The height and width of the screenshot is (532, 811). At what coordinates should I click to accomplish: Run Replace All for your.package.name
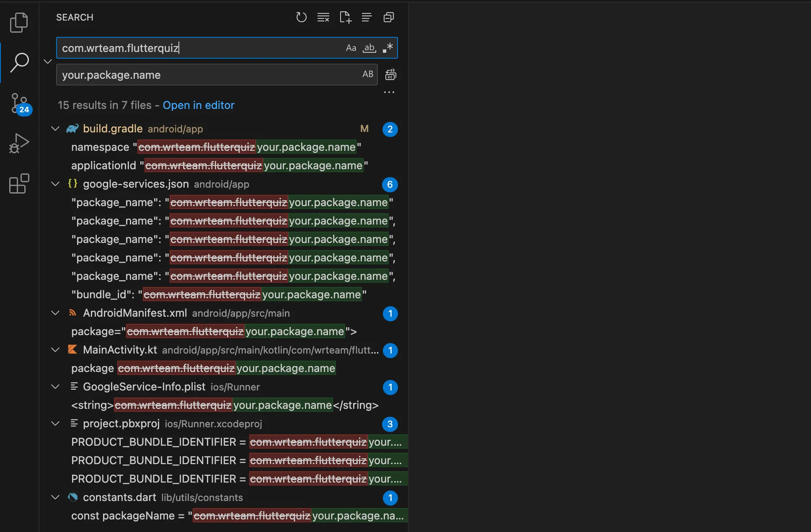coord(390,75)
